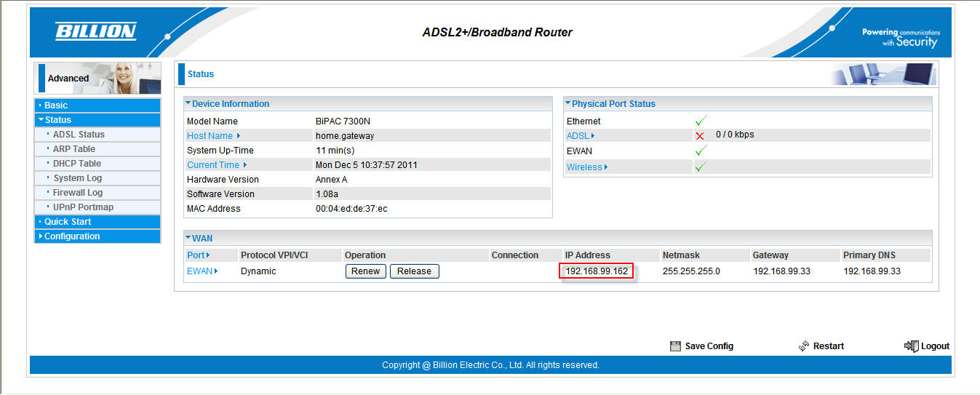Screen dimensions: 980x395
Task: Click the Restart icon
Action: tap(804, 346)
